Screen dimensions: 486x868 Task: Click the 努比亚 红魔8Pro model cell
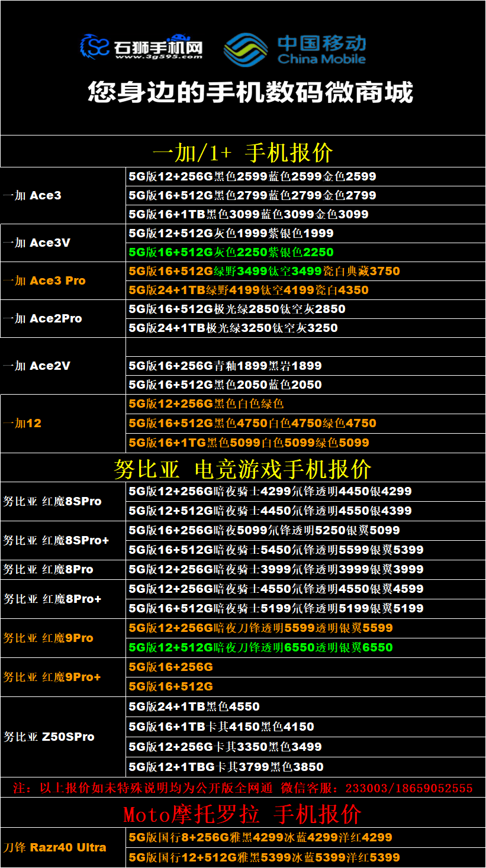(63, 569)
